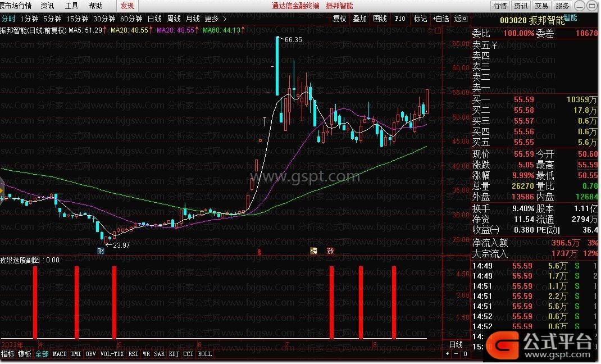Switch the sub-chart to MACD

(60, 354)
